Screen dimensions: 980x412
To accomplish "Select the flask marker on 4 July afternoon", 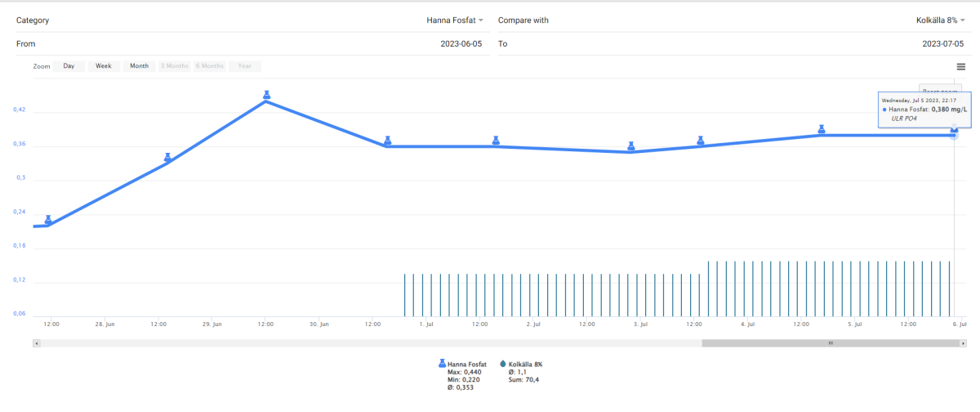I will tap(822, 129).
